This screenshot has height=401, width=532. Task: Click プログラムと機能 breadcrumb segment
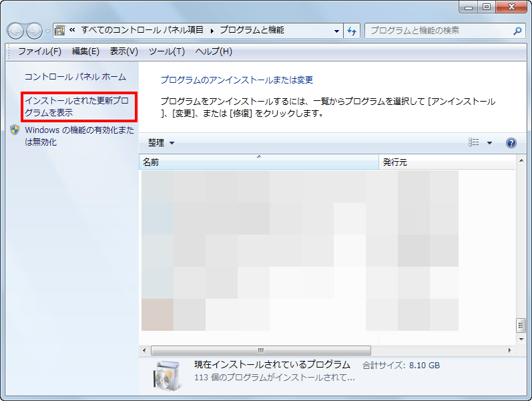click(x=252, y=30)
